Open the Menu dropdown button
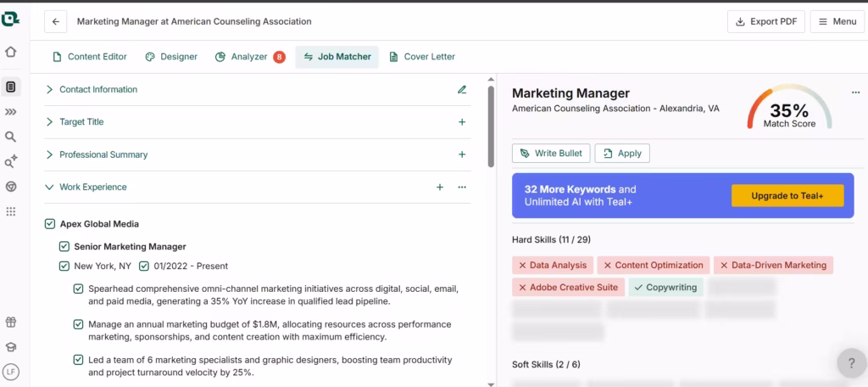 click(x=837, y=21)
